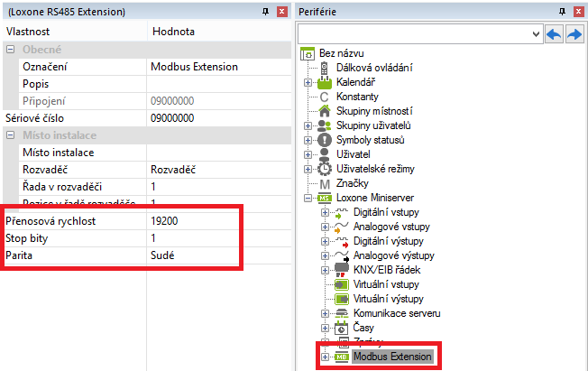Screen dimensions: 588x371
Task: Open the Periférie search dropdown arrow
Action: point(536,34)
